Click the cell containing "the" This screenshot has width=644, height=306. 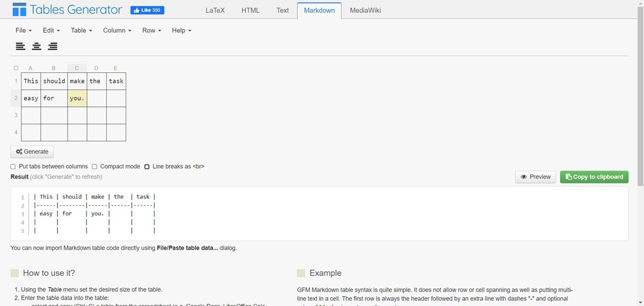[x=97, y=81]
